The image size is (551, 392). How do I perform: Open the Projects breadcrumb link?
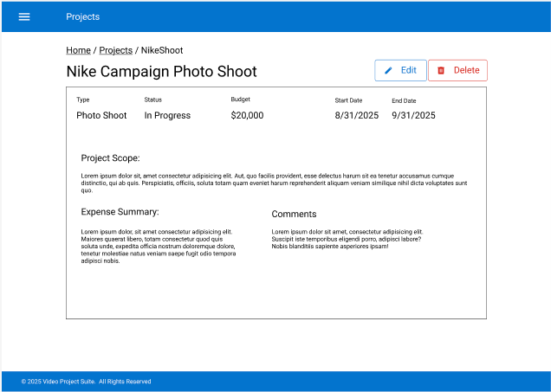(115, 50)
